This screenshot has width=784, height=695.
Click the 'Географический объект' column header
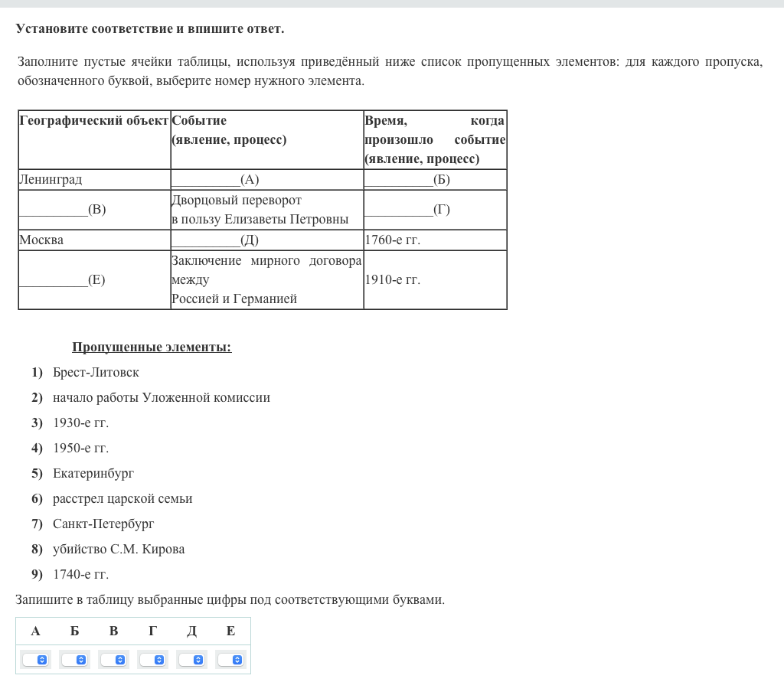(93, 121)
